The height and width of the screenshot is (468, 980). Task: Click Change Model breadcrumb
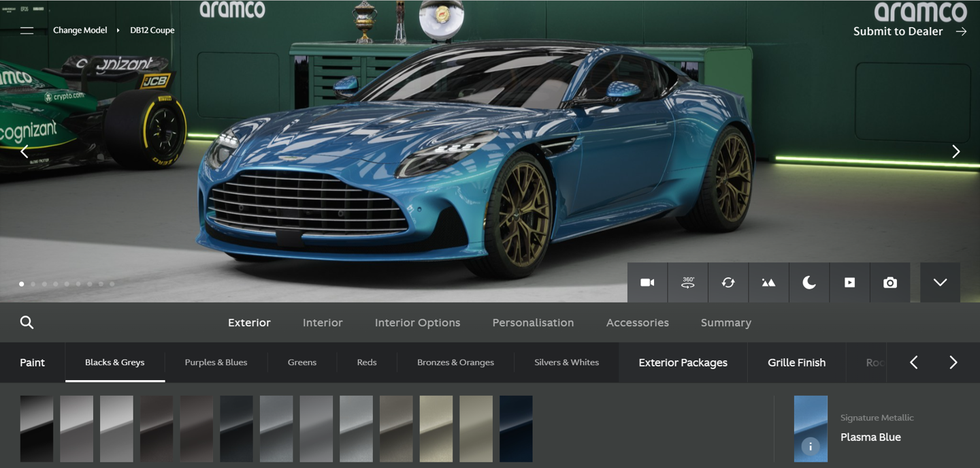coord(80,30)
